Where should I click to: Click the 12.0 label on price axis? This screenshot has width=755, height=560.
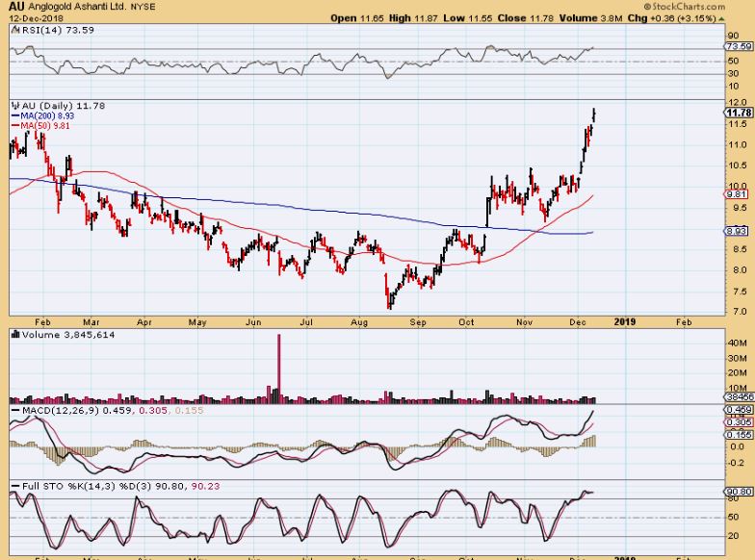tap(738, 102)
